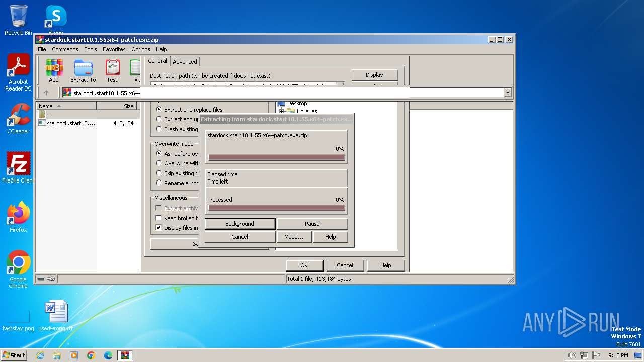Open Recycle Bin desktop icon
The height and width of the screenshot is (362, 644).
[x=18, y=20]
